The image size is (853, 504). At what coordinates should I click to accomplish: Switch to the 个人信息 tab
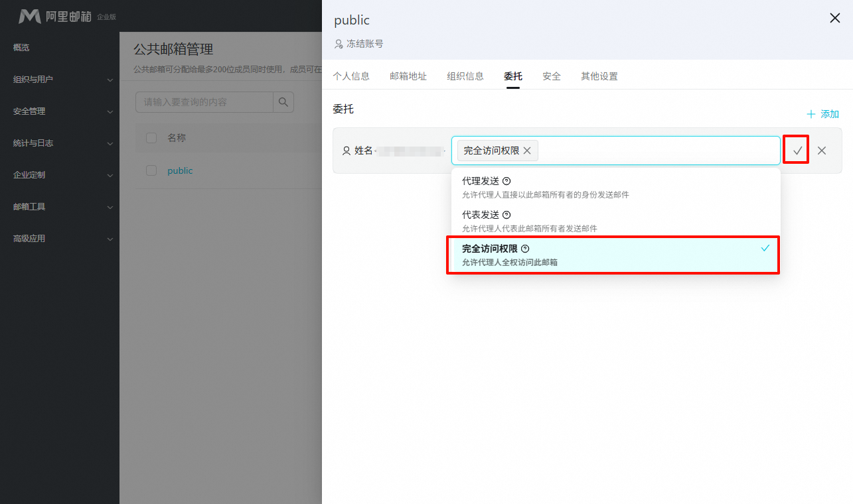point(351,76)
